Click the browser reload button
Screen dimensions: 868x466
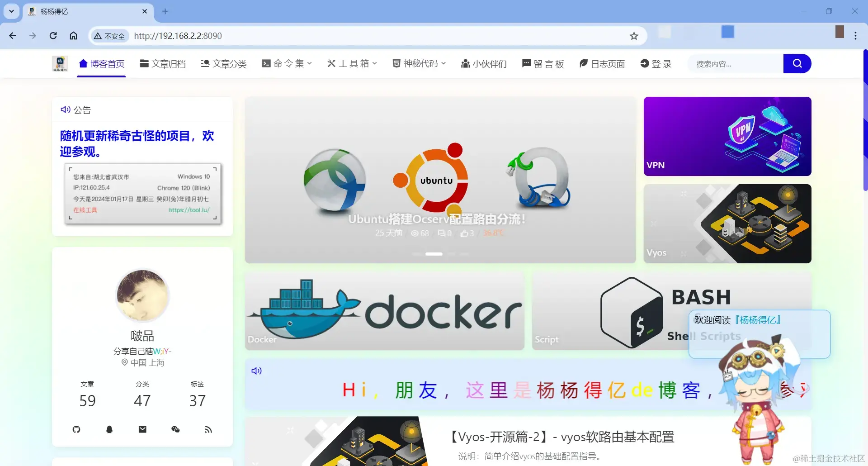tap(53, 36)
